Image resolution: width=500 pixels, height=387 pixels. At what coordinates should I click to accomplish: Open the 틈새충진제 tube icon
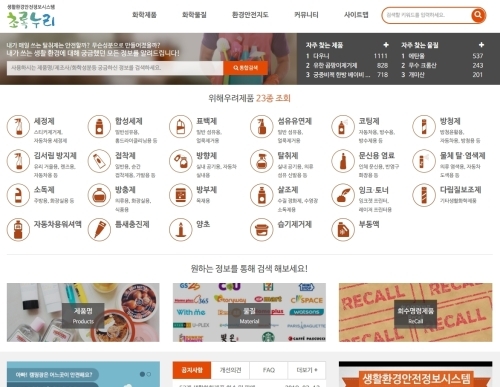point(99,230)
